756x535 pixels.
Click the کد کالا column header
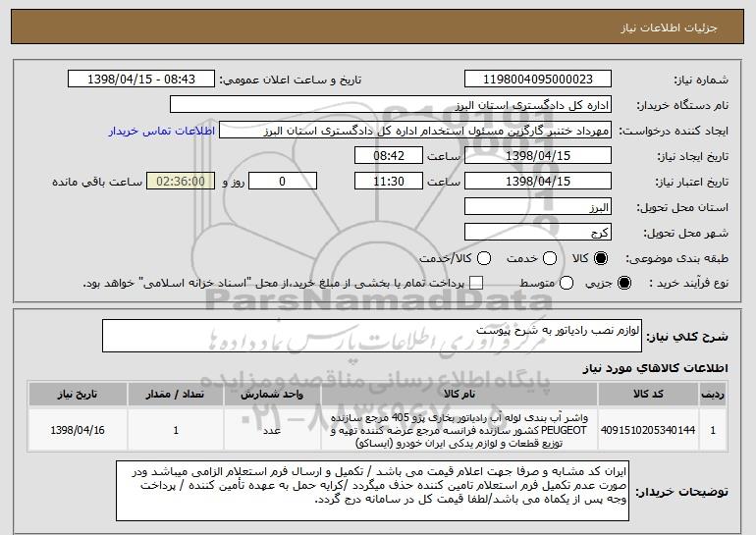(x=648, y=395)
